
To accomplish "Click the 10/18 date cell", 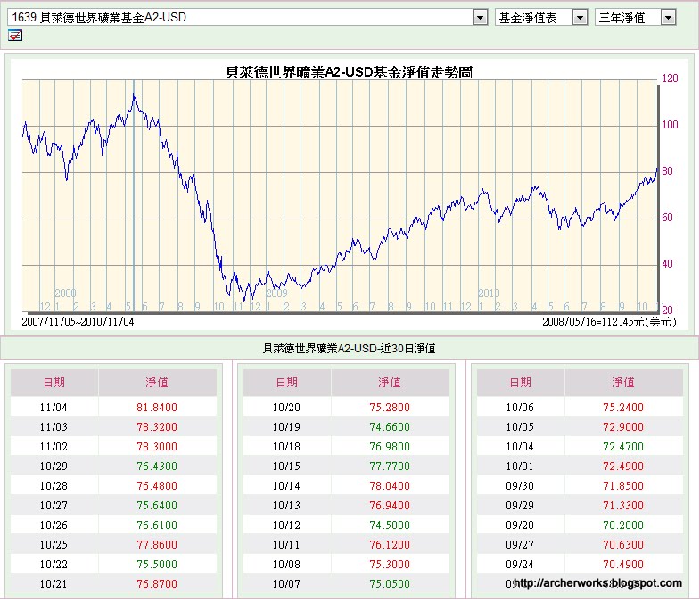I will [x=286, y=447].
